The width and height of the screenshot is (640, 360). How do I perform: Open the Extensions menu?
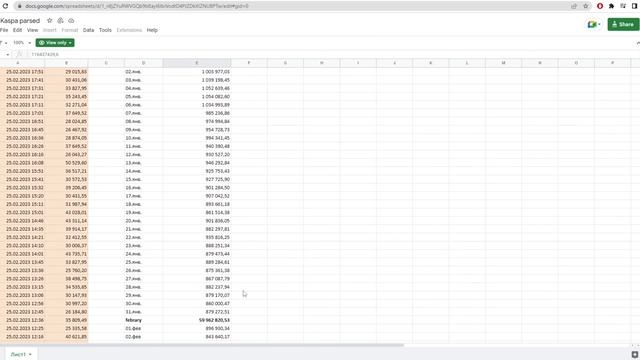[129, 30]
